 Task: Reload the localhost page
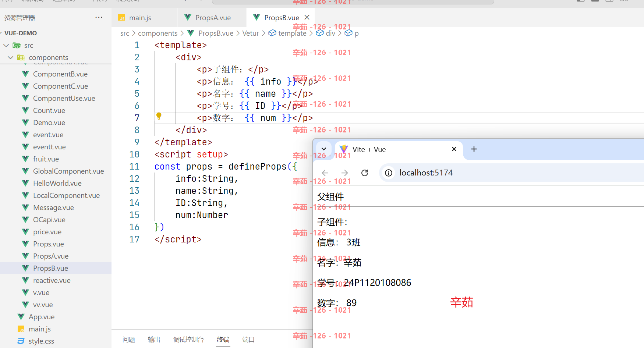coord(365,173)
